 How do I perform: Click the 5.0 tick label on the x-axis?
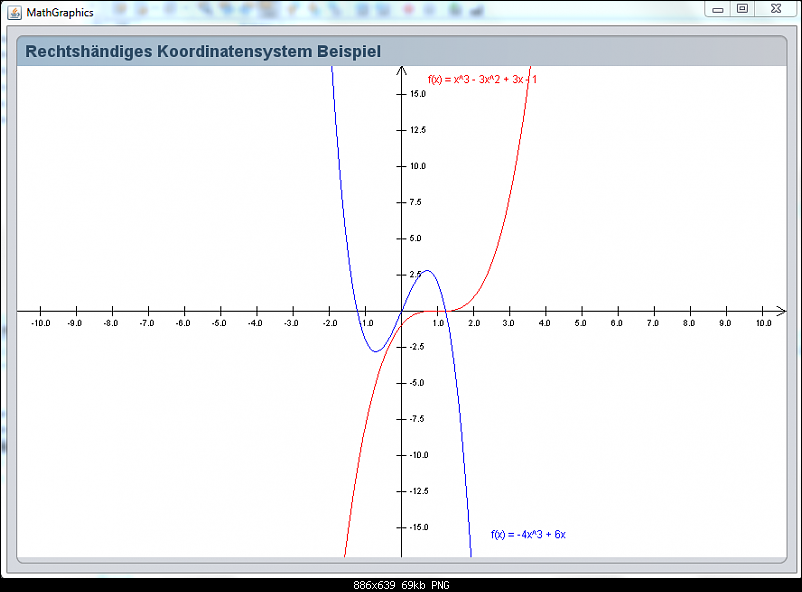582,323
